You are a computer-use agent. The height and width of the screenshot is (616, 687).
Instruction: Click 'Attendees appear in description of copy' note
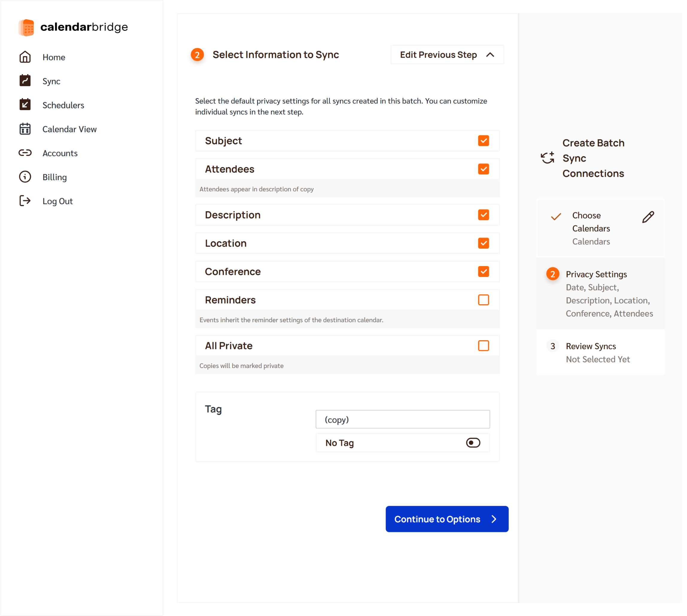(256, 189)
